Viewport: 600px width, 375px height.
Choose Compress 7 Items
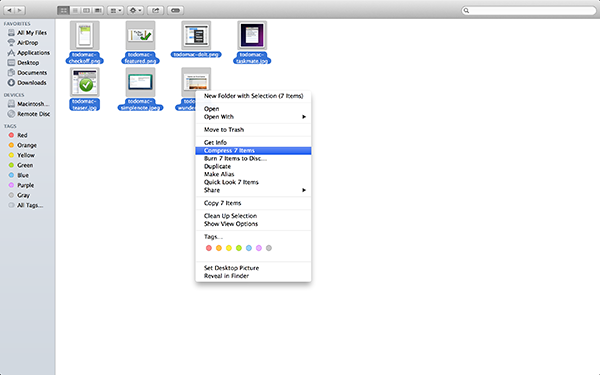tap(253, 151)
